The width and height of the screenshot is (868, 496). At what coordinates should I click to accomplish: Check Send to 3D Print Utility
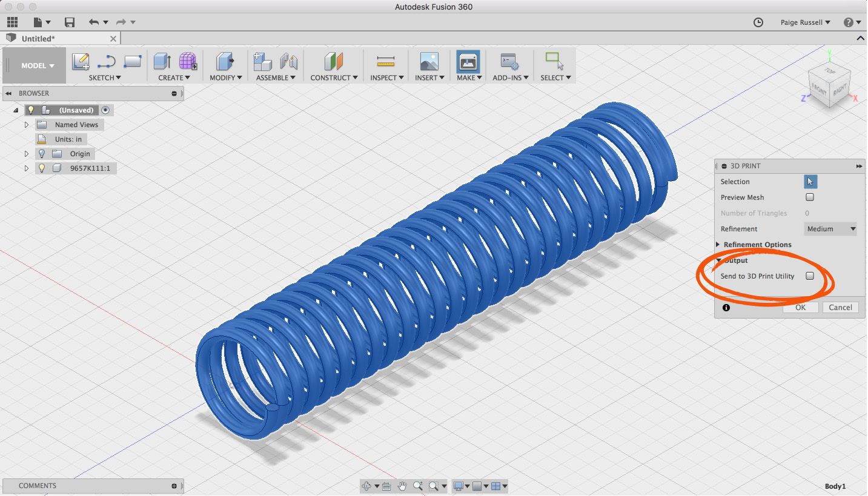point(810,276)
